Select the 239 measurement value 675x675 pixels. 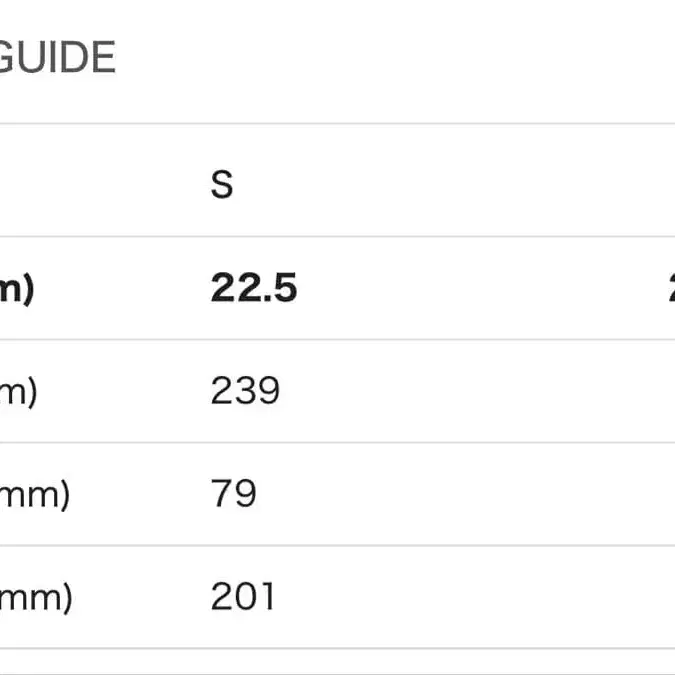[245, 391]
